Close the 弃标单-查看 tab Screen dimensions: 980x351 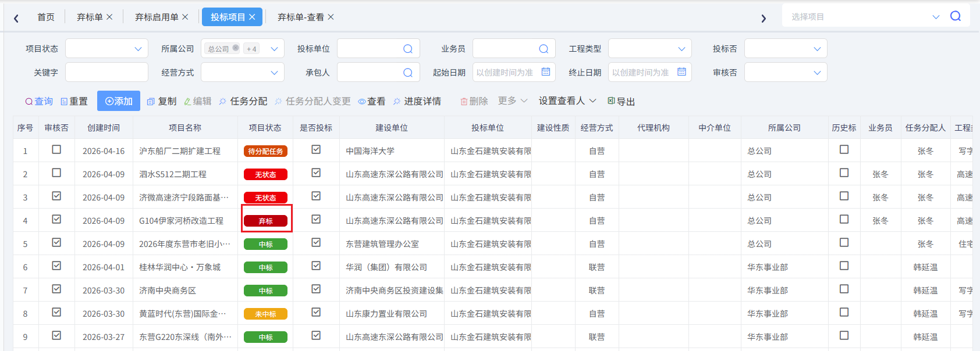(x=331, y=17)
